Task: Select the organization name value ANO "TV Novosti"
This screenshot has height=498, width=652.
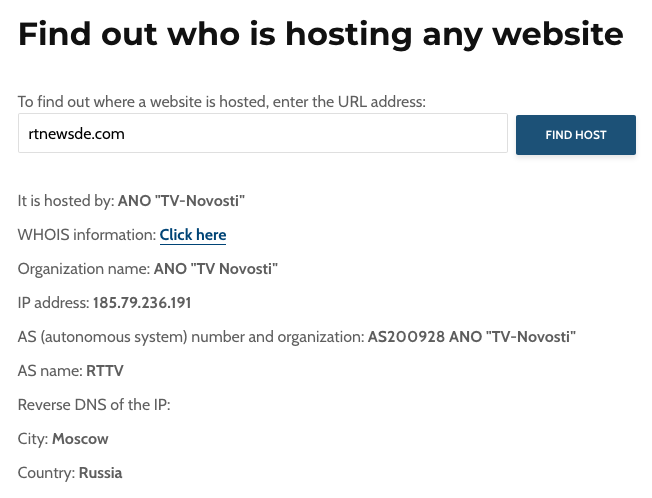Action: point(215,269)
